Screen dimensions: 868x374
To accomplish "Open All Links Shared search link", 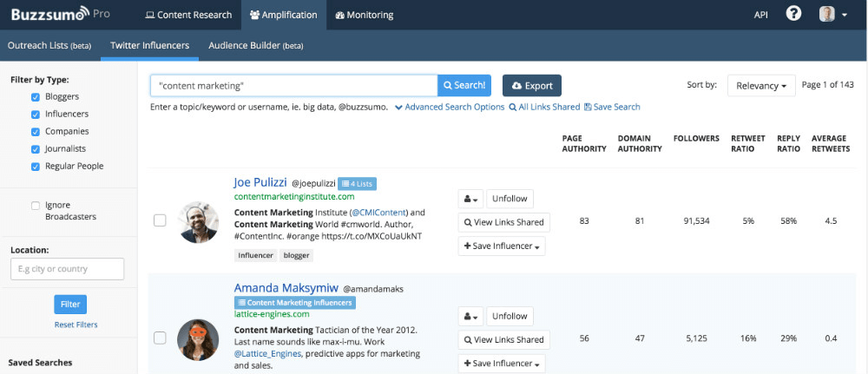I will pos(544,107).
